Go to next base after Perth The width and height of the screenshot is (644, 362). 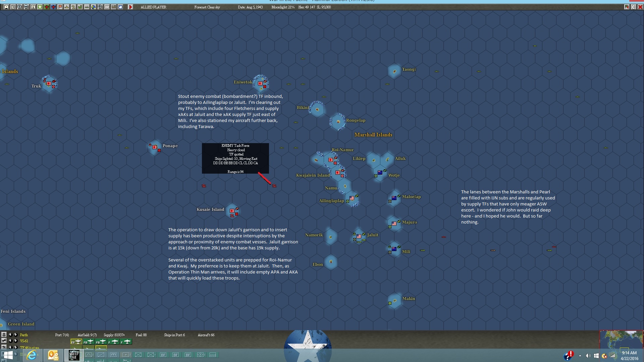(15, 335)
